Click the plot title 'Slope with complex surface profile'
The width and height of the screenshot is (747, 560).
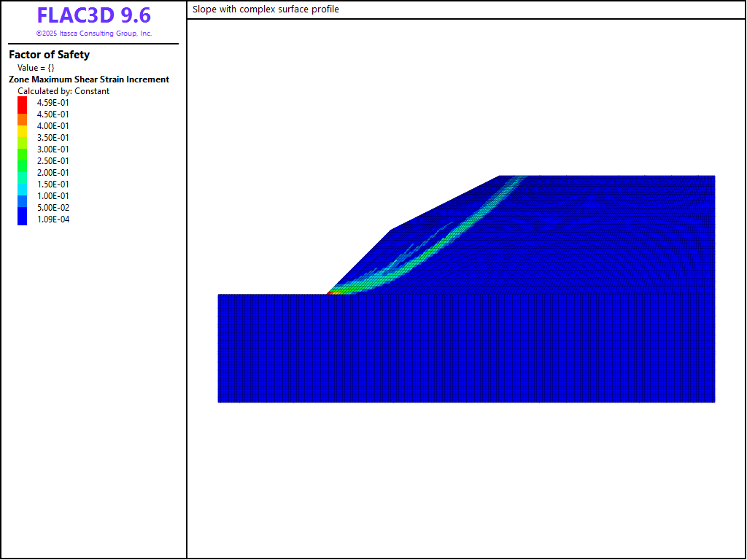tap(266, 9)
